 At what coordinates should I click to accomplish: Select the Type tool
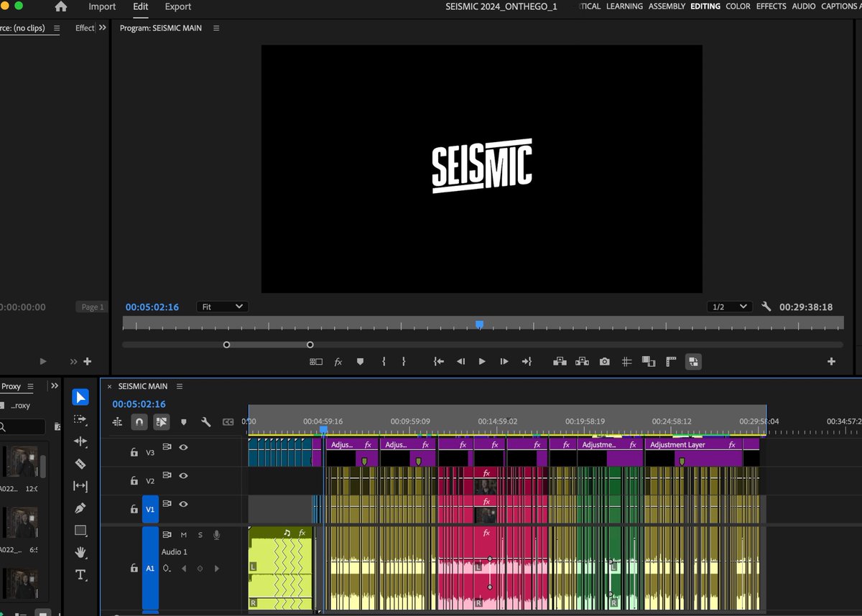click(x=80, y=575)
